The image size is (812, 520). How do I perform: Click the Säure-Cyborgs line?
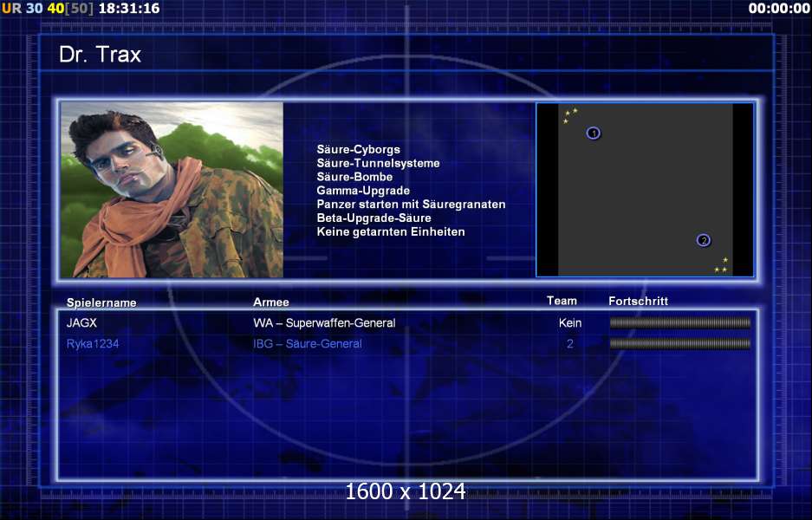[359, 150]
